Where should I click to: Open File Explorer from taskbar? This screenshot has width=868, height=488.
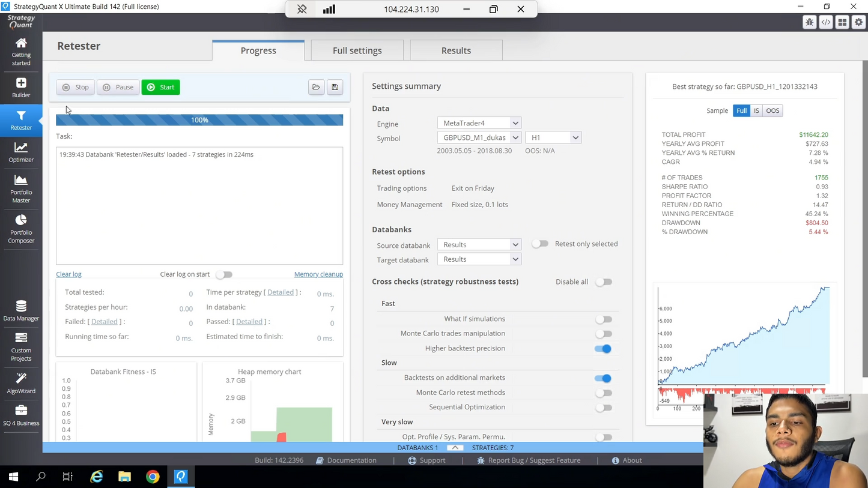pyautogui.click(x=124, y=477)
